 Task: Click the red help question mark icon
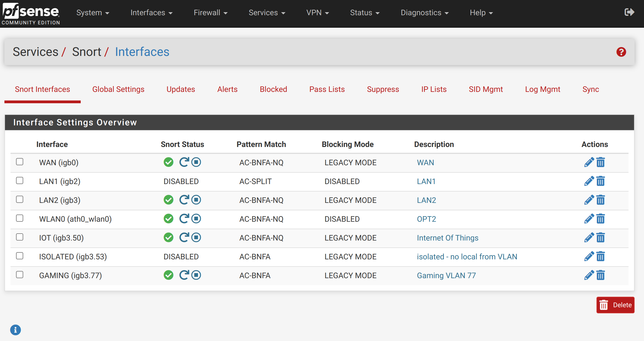[621, 52]
